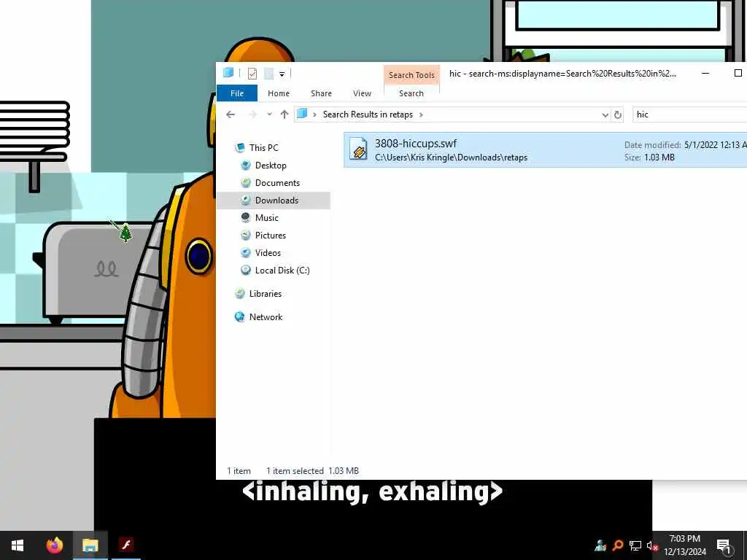Refresh the search results
The width and height of the screenshot is (747, 560).
(618, 114)
